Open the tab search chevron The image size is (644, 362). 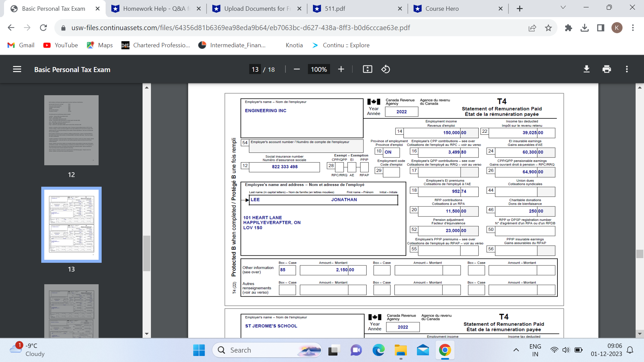point(563,7)
